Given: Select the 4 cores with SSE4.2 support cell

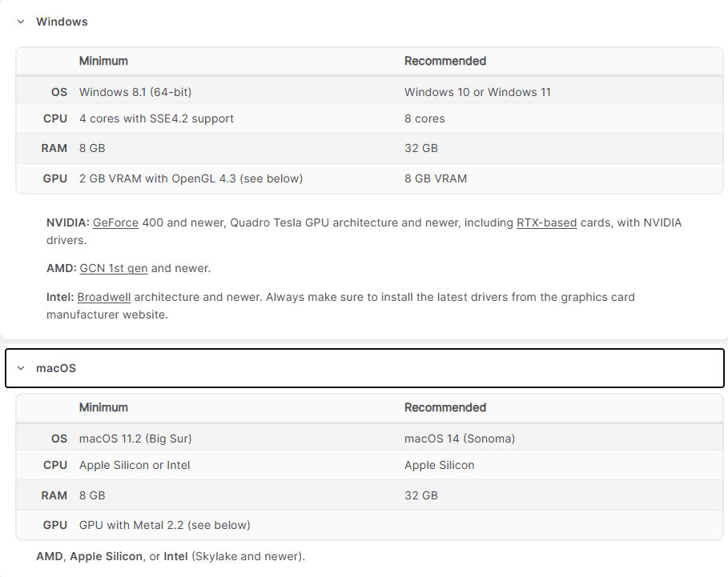Looking at the screenshot, I should tap(156, 118).
